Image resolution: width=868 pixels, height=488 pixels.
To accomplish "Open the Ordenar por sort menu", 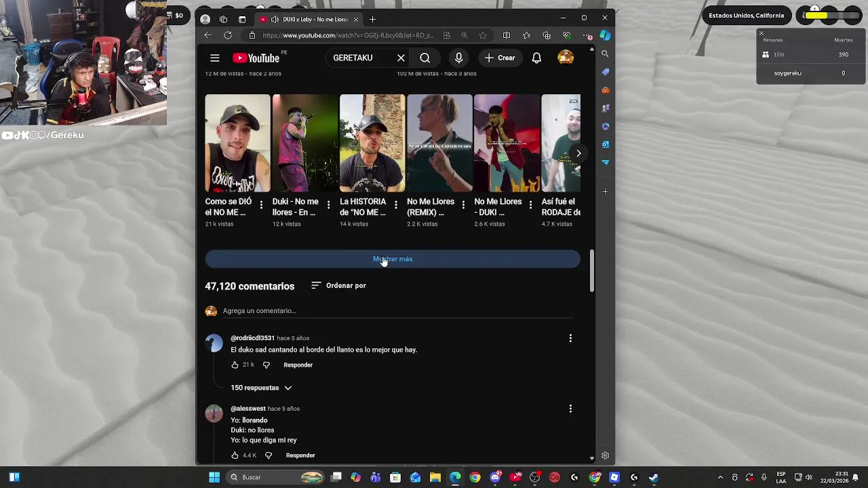I will coord(338,285).
